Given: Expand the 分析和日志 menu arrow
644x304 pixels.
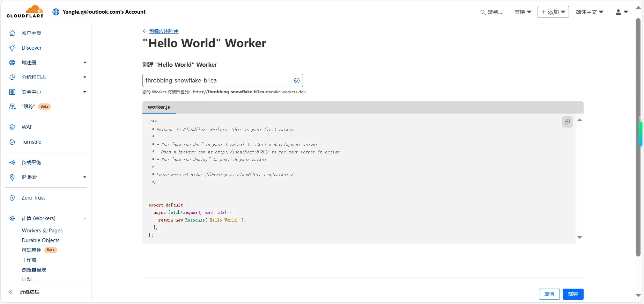Looking at the screenshot, I should (x=84, y=77).
